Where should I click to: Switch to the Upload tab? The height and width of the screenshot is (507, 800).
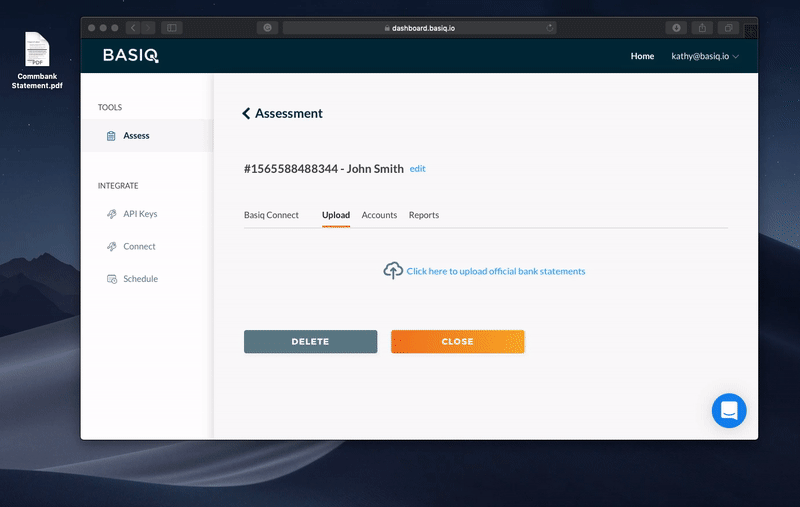pyautogui.click(x=336, y=215)
